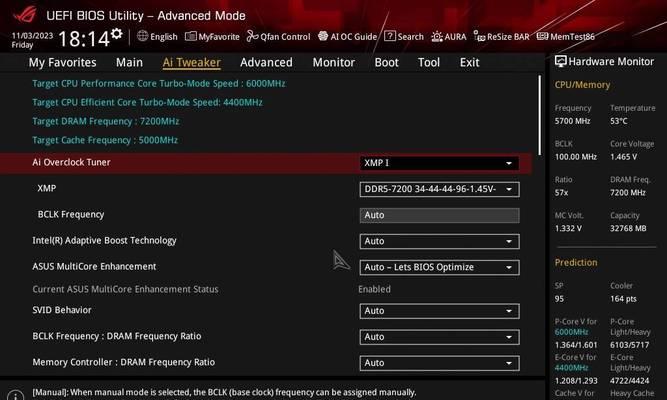Select Target Cache Frequency : 5000MHz text
This screenshot has height=400, width=667.
click(x=105, y=140)
